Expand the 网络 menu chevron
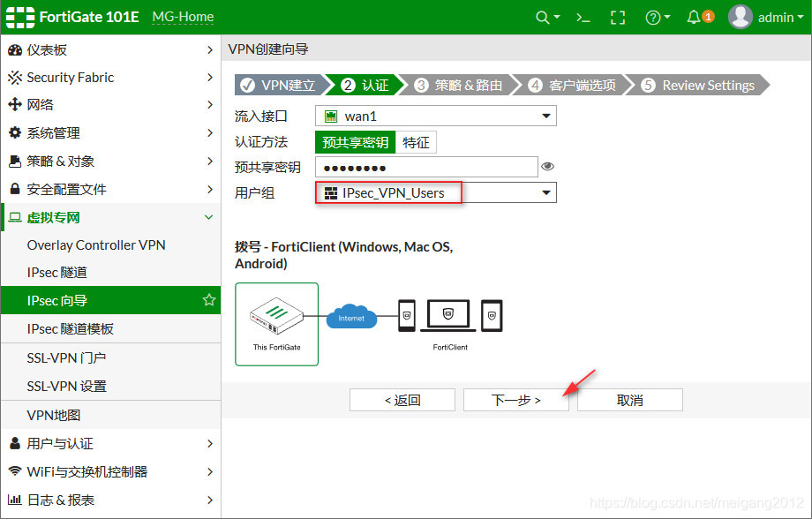Image resolution: width=812 pixels, height=519 pixels. tap(210, 105)
